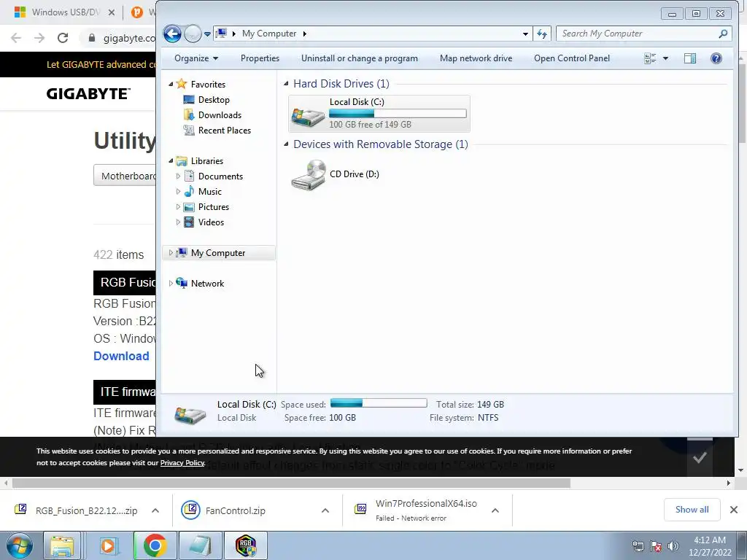Click the Chrome taskbar icon
The width and height of the screenshot is (747, 560).
pyautogui.click(x=155, y=545)
